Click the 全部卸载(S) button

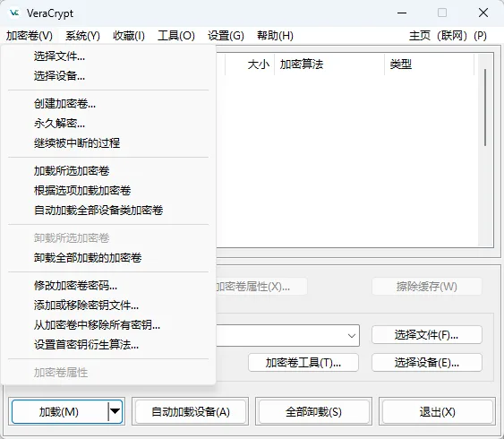[x=313, y=411]
